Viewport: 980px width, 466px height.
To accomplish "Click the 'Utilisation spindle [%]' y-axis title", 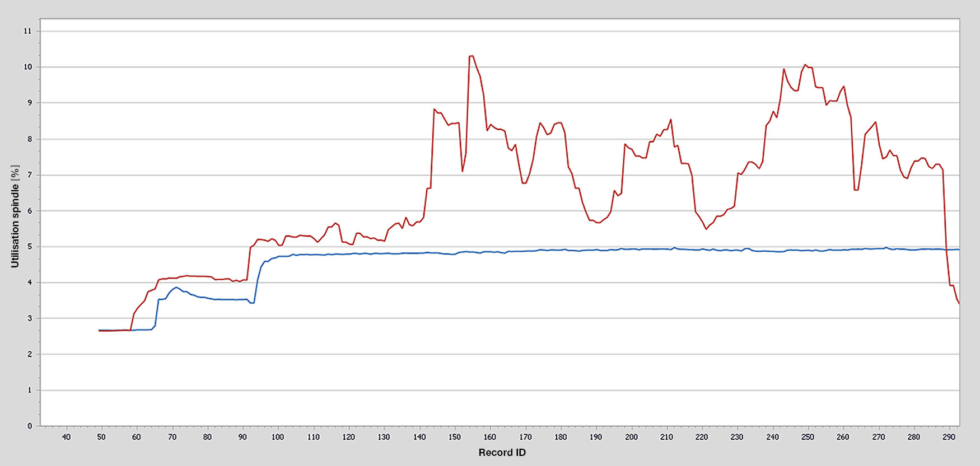I will (15, 216).
